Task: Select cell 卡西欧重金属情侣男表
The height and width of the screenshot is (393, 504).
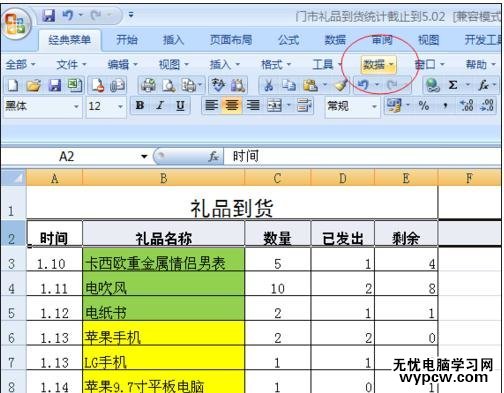Action: (163, 260)
